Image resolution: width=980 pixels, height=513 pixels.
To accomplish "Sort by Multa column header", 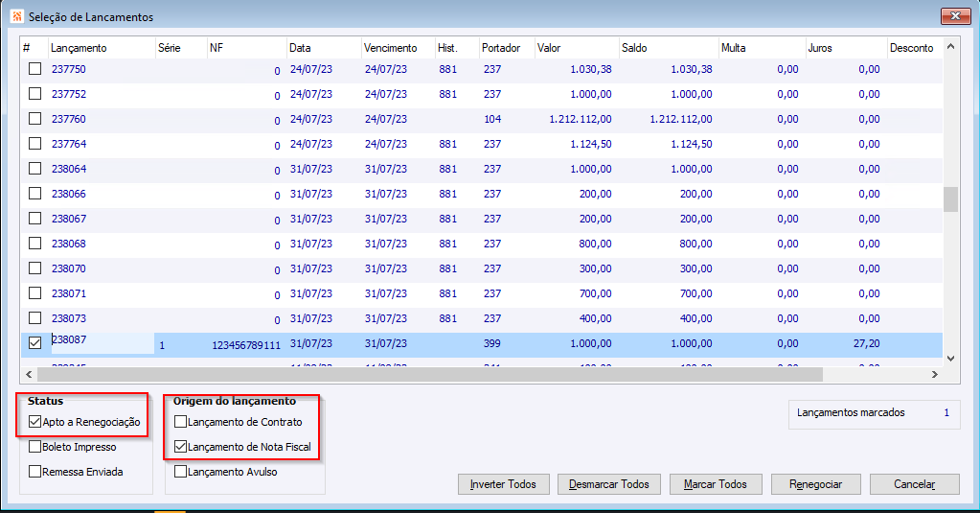I will click(762, 48).
